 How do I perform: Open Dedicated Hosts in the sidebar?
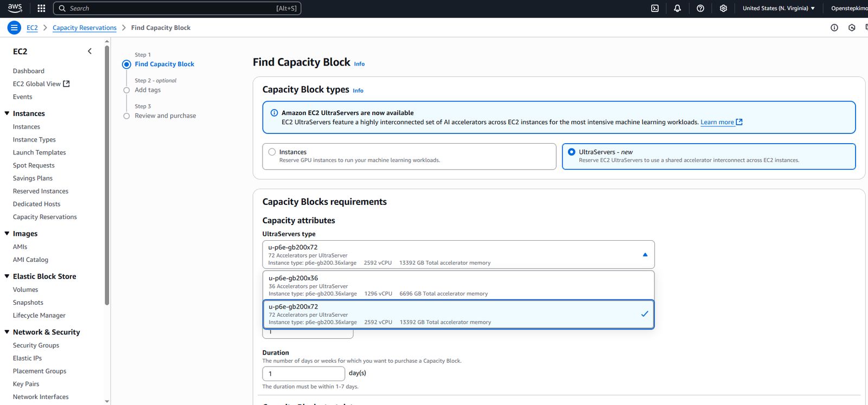point(37,204)
